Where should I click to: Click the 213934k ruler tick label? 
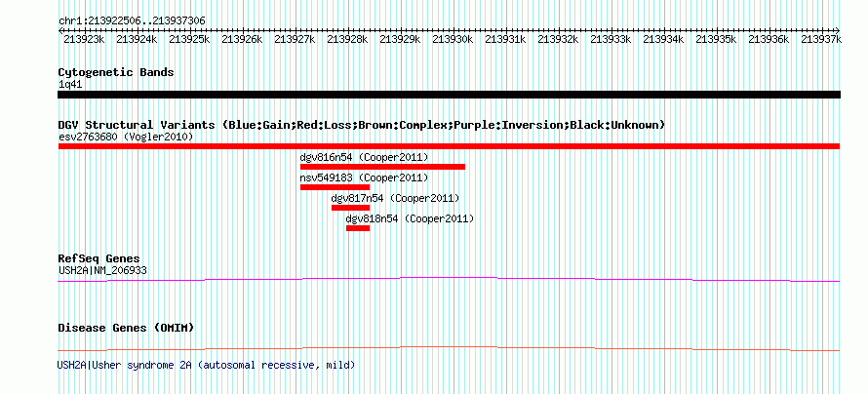[663, 39]
